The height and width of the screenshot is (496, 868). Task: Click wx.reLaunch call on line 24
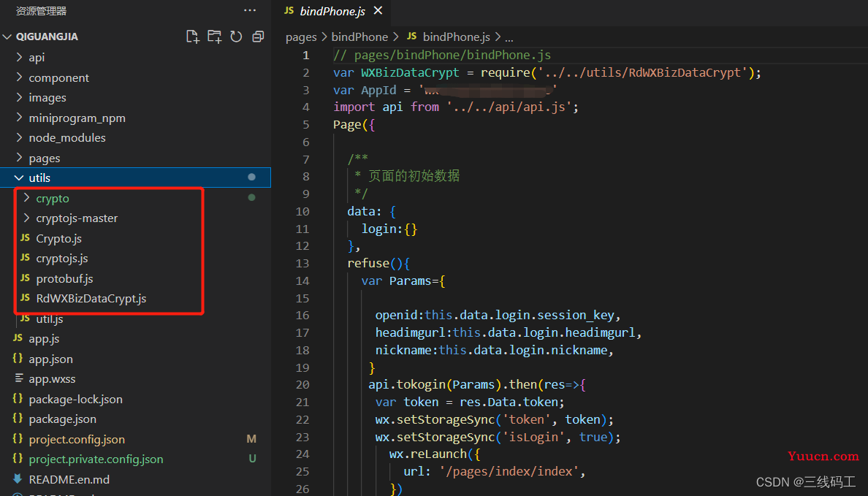pos(428,454)
